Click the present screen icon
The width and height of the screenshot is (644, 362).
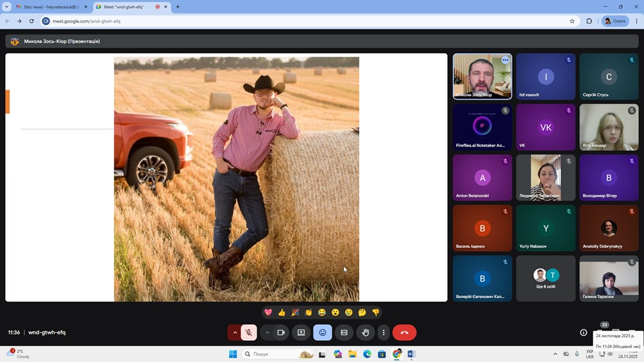coord(301,333)
